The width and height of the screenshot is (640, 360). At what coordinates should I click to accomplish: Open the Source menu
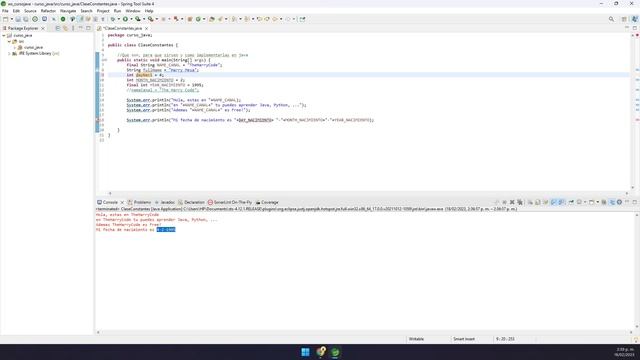click(30, 11)
